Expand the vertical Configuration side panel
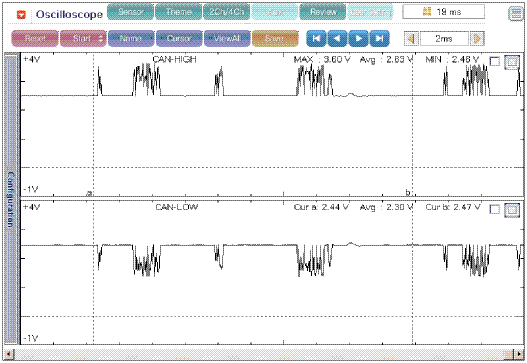This screenshot has width=527, height=363. click(11, 198)
